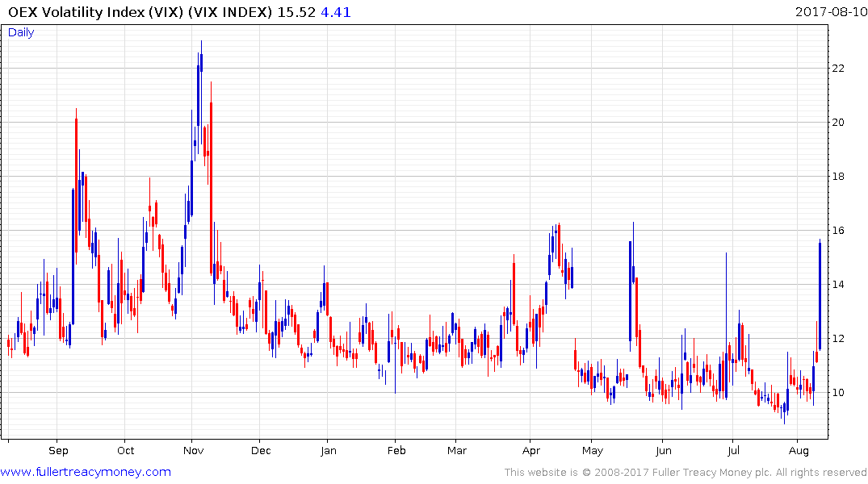The height and width of the screenshot is (484, 868).
Task: Click the copyright notice 'Fuller Treacy Money plc'
Action: [x=712, y=473]
